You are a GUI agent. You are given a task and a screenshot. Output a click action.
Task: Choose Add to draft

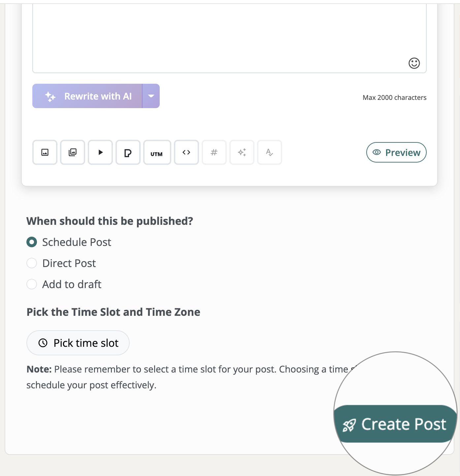[32, 284]
